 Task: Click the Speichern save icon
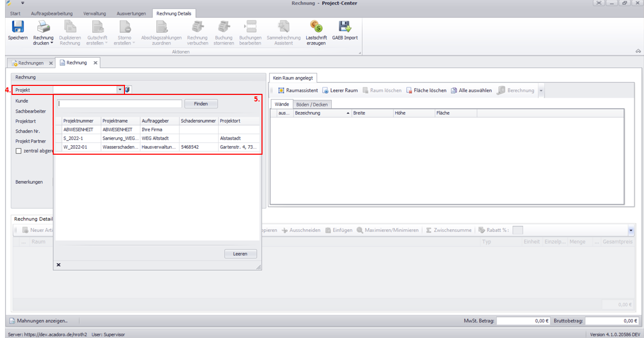point(18,28)
